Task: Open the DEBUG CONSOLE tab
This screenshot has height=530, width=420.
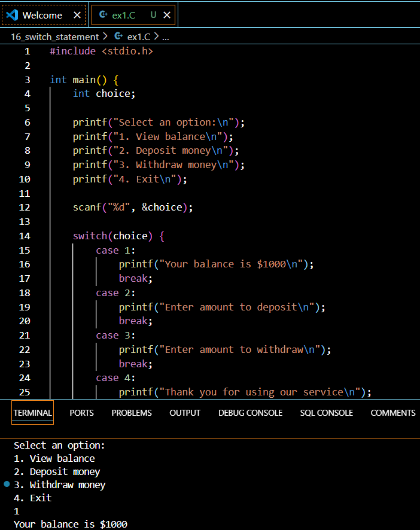Action: [x=250, y=413]
